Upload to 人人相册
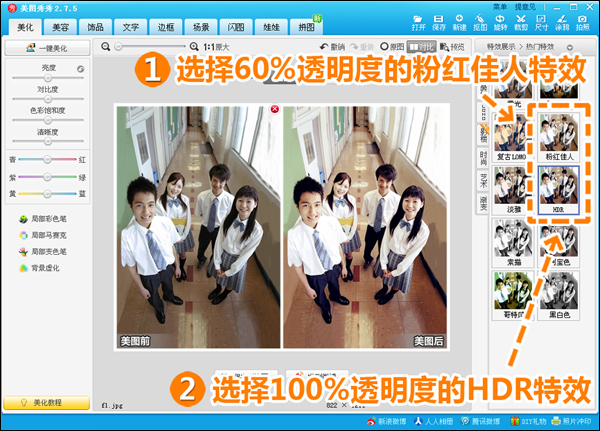600x431 pixels. tap(434, 421)
